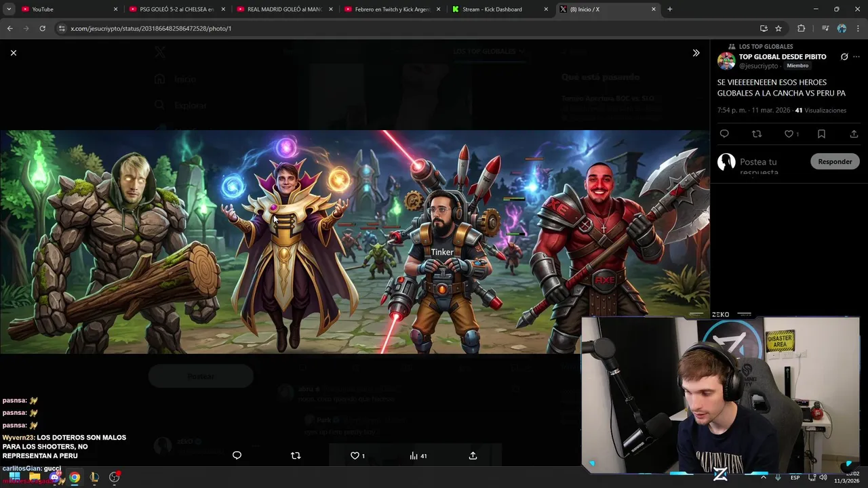The height and width of the screenshot is (488, 868).
Task: Click the post timestamp 7:54 p. m. 11 mar. 2026
Action: (754, 110)
